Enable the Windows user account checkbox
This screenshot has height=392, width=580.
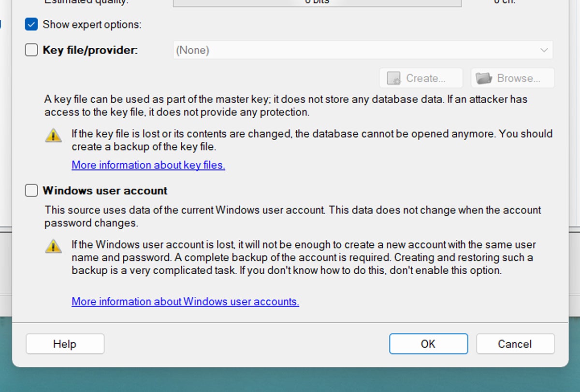coord(31,191)
